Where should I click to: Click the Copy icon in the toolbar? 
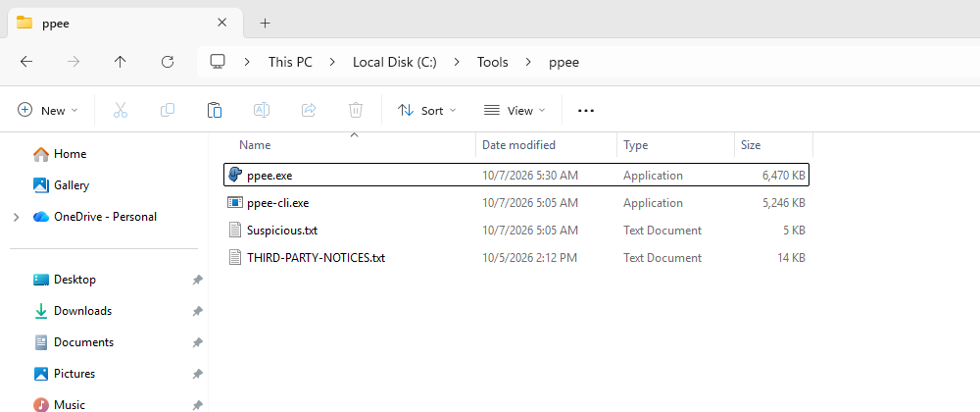(x=168, y=110)
